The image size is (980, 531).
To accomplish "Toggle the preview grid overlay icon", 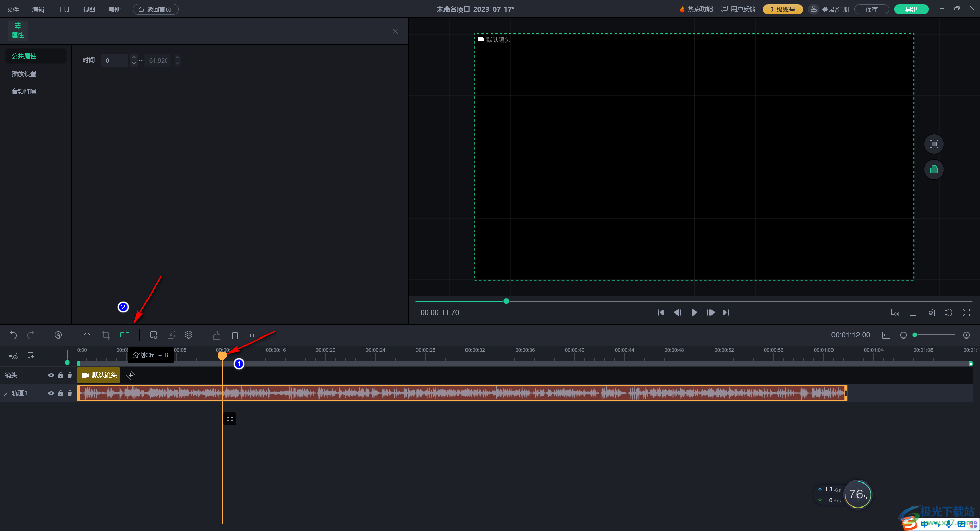I will tap(913, 312).
